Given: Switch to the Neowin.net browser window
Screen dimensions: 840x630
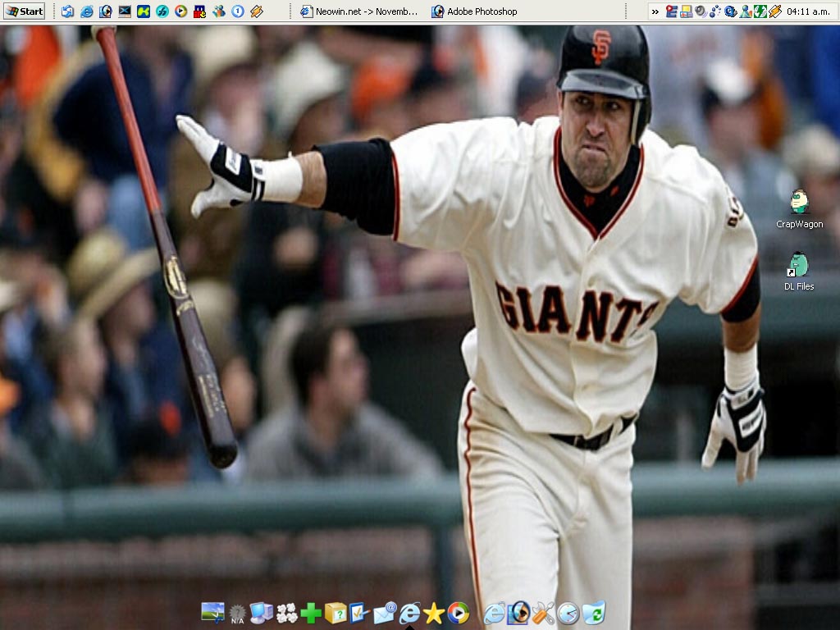Looking at the screenshot, I should pyautogui.click(x=359, y=11).
